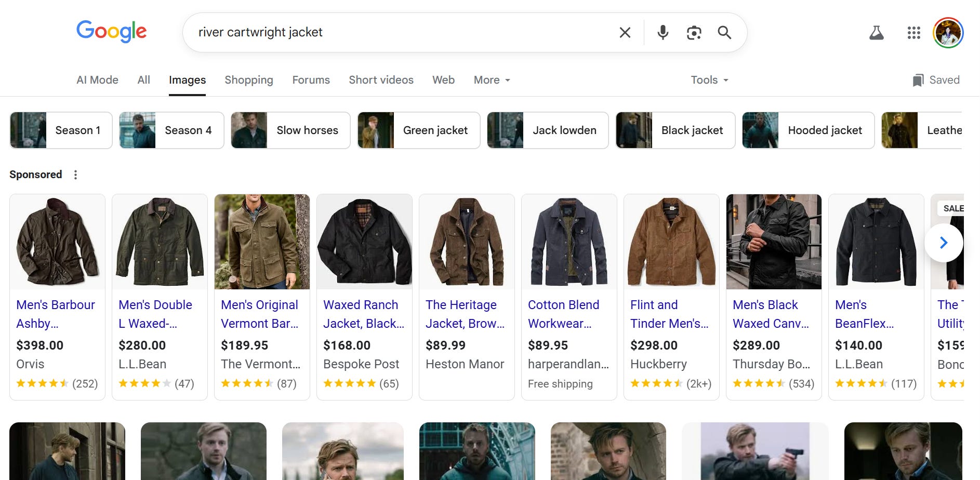The height and width of the screenshot is (480, 980).
Task: Select the Green jacket filter chip
Action: 419,130
